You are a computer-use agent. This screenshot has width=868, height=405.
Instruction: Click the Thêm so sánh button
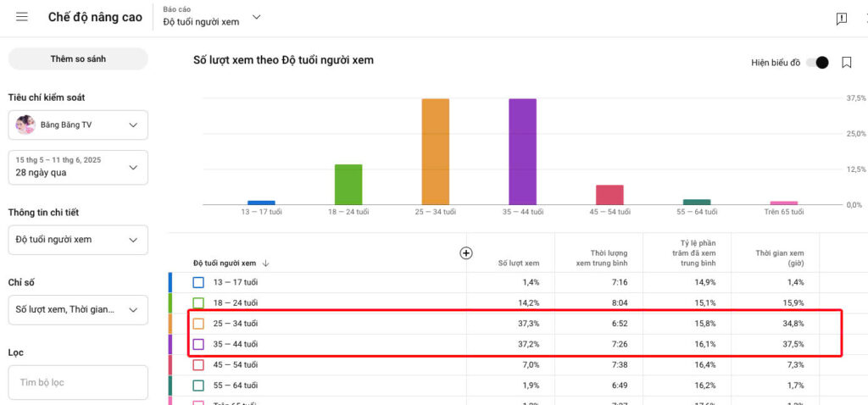coord(78,58)
